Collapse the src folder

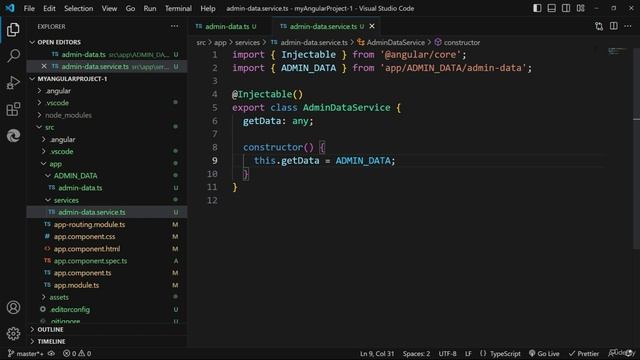click(107, 127)
